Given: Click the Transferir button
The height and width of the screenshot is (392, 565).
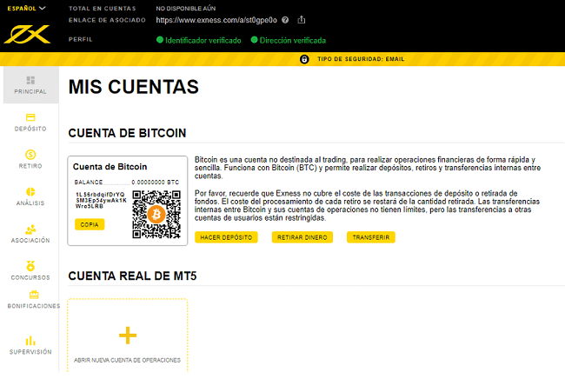Looking at the screenshot, I should [371, 237].
